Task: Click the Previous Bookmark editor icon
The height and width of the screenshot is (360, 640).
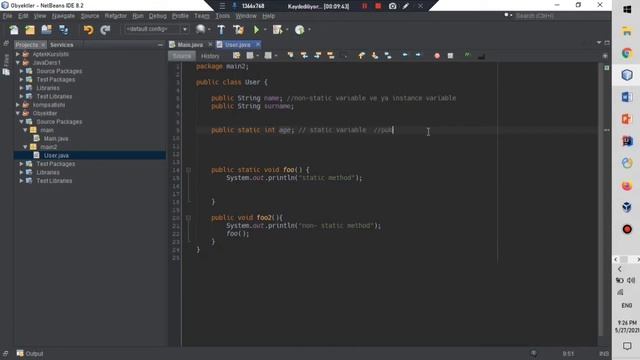Action: 362,56
